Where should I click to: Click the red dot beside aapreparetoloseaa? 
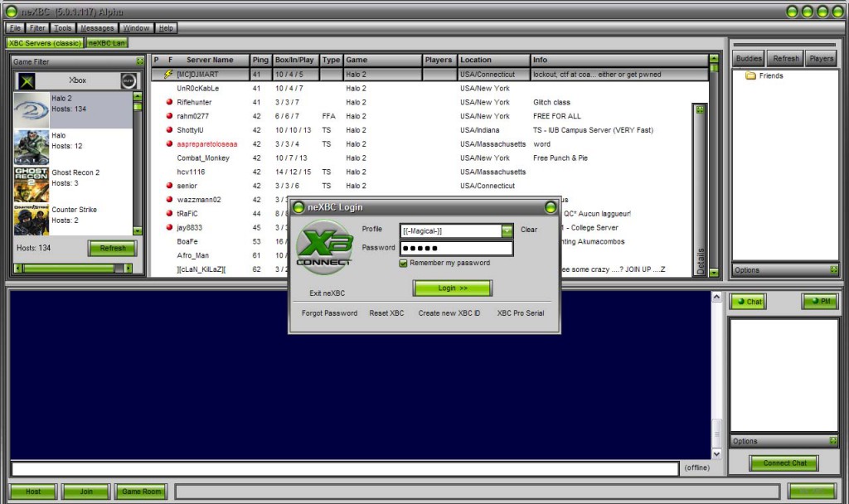tap(169, 144)
